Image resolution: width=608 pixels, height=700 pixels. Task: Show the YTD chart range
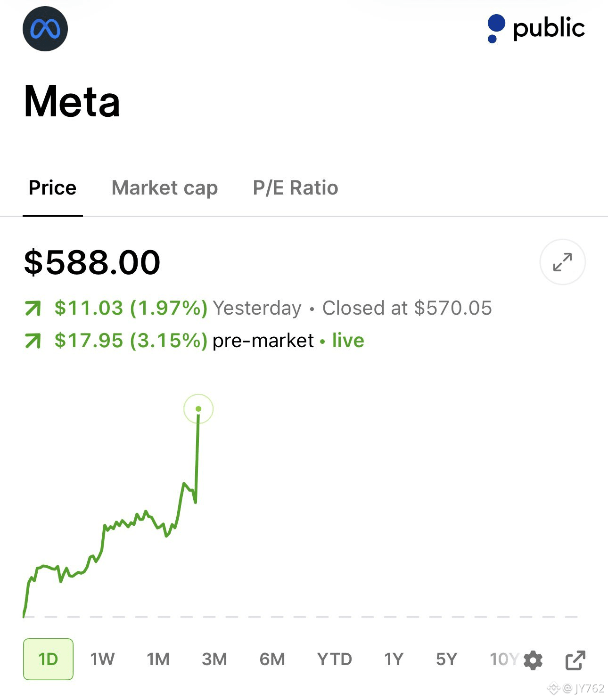(335, 659)
